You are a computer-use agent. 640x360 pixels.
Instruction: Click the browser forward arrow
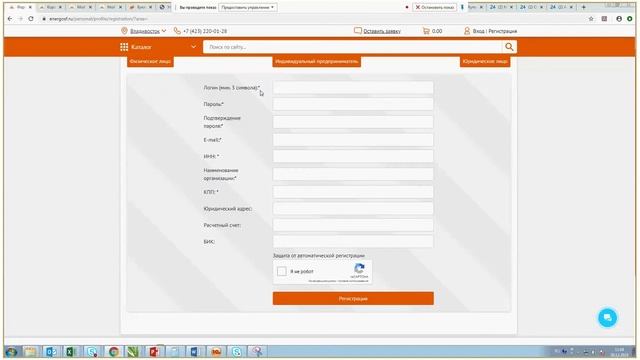20,19
